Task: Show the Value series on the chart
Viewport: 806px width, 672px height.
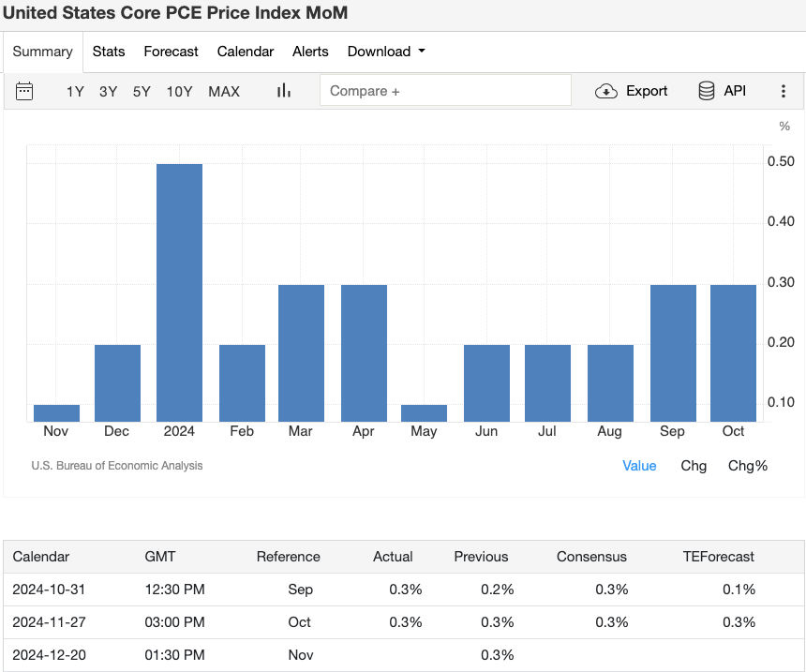Action: coord(639,466)
